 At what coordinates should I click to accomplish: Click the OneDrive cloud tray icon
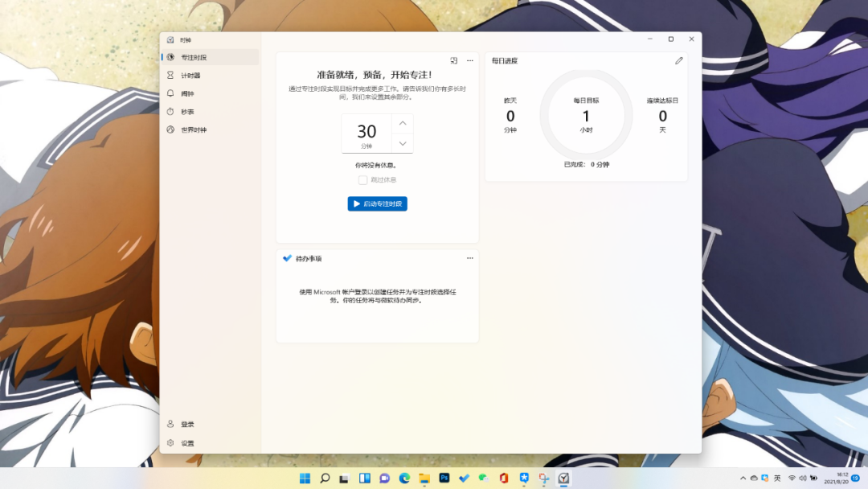(x=754, y=478)
